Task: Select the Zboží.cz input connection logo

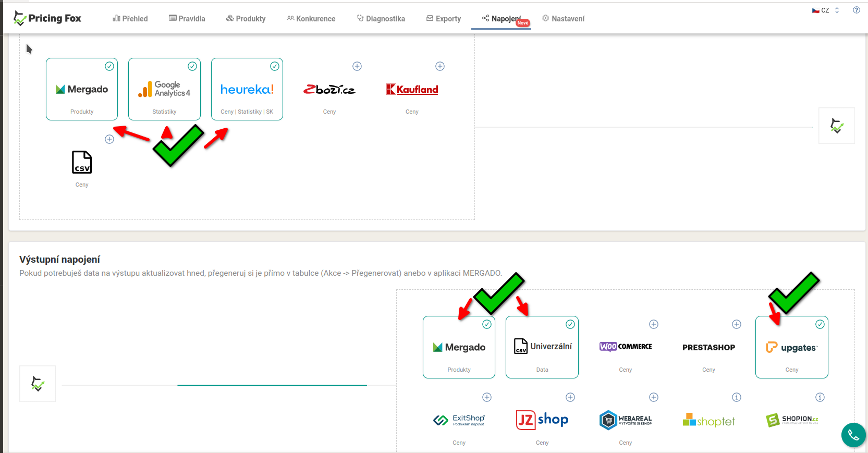Action: [x=329, y=90]
